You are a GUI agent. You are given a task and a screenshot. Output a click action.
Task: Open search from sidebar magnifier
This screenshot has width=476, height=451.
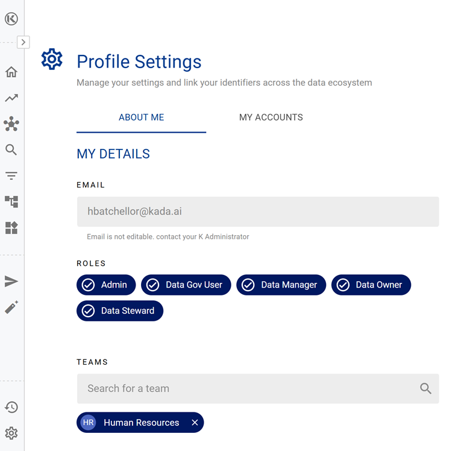point(11,150)
